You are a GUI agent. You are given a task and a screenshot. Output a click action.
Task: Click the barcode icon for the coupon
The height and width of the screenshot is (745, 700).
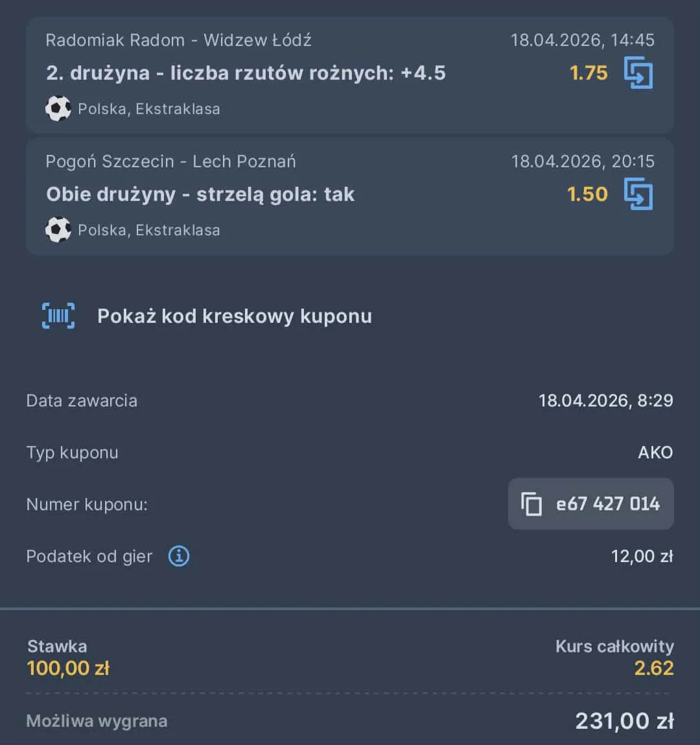point(58,316)
